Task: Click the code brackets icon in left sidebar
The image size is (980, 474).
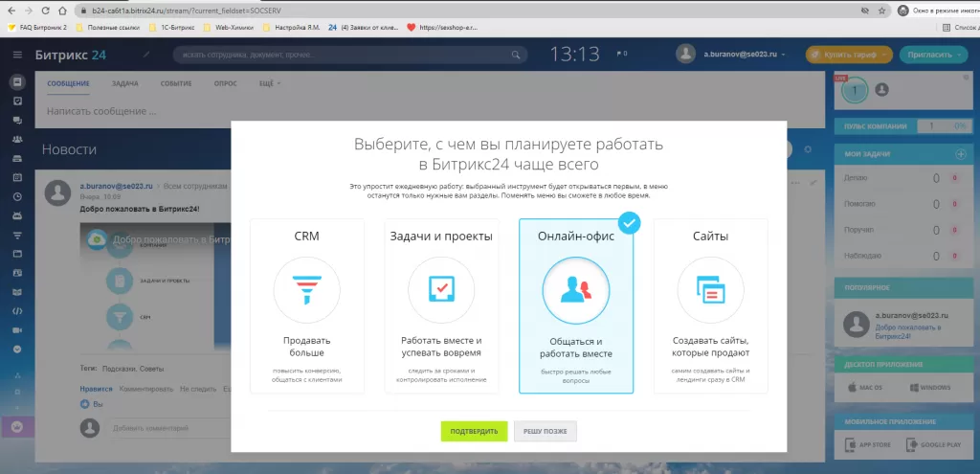Action: tap(17, 311)
